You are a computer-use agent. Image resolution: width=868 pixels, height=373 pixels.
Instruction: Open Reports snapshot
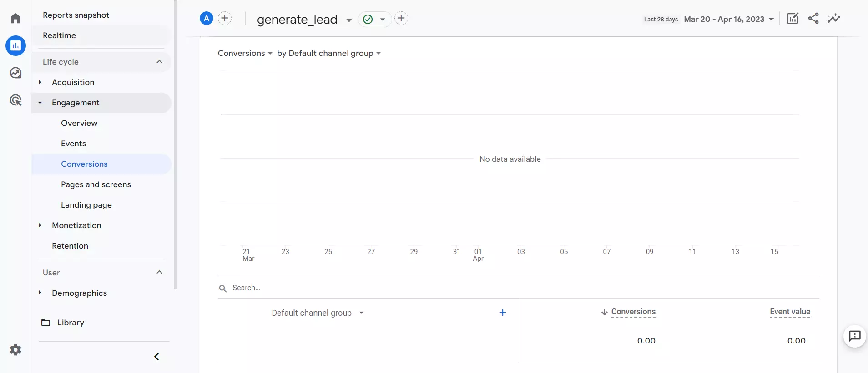point(76,15)
